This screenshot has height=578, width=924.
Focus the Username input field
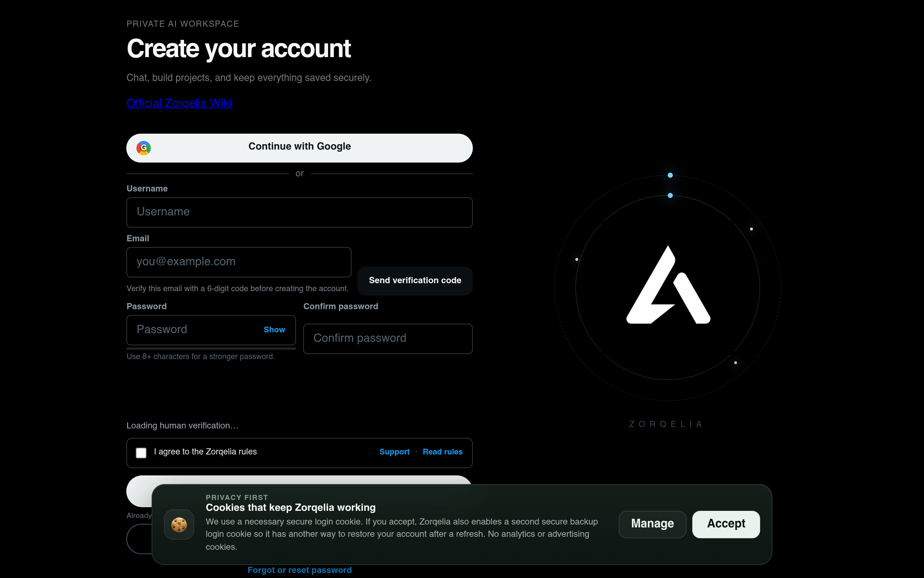coord(299,212)
